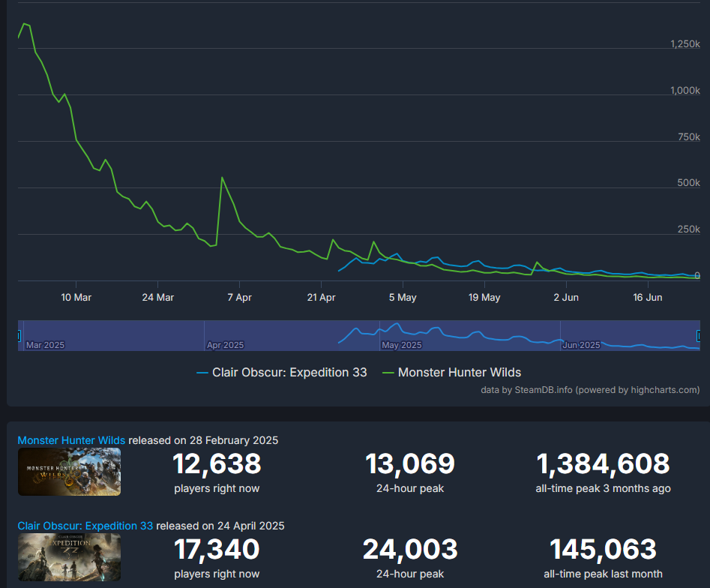
Task: Click the Jun 2025 navigator label
Action: pos(581,345)
